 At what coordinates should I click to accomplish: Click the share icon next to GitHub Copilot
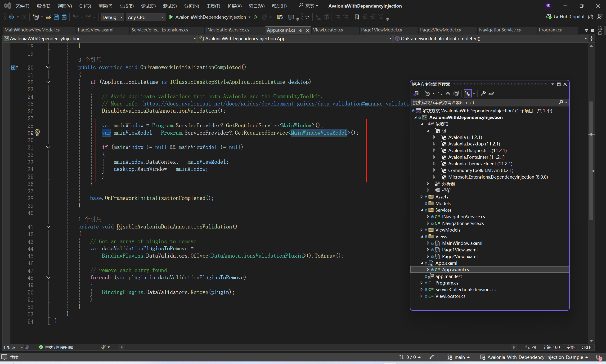pos(591,17)
